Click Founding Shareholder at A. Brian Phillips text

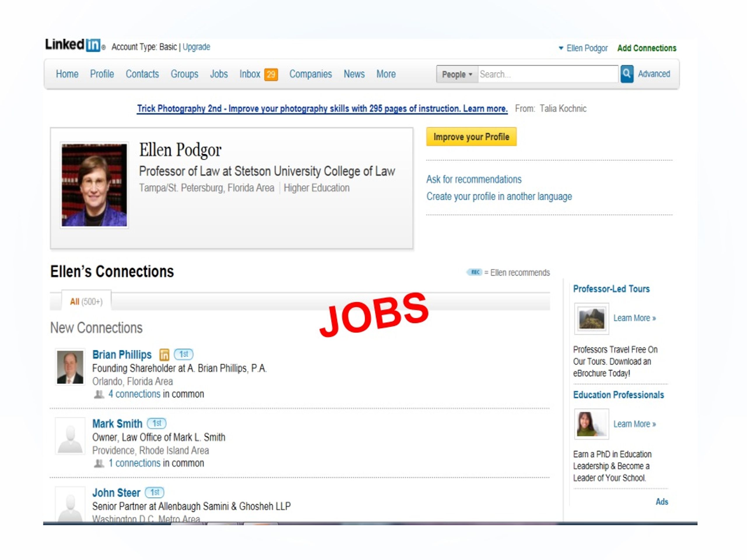coord(179,368)
